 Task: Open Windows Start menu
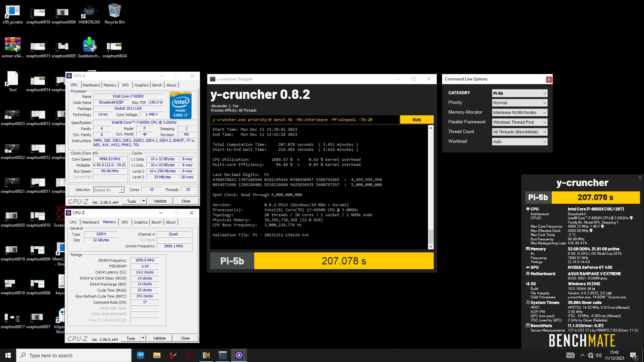point(8,355)
